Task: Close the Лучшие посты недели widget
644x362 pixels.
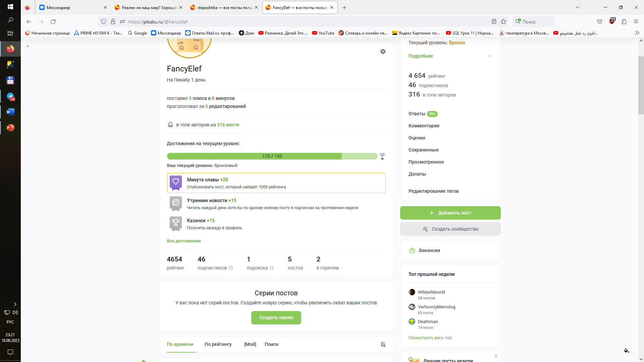Action: [496, 356]
